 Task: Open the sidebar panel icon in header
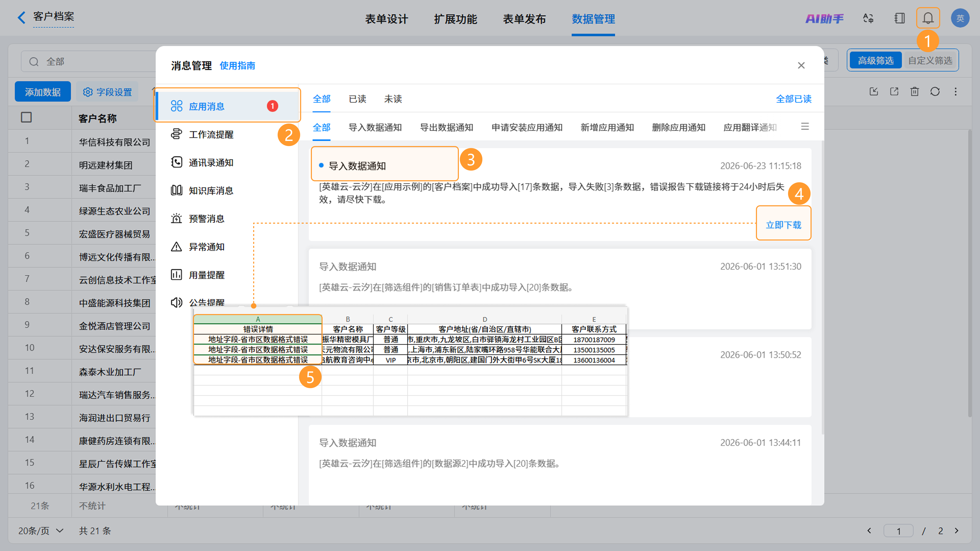click(899, 18)
